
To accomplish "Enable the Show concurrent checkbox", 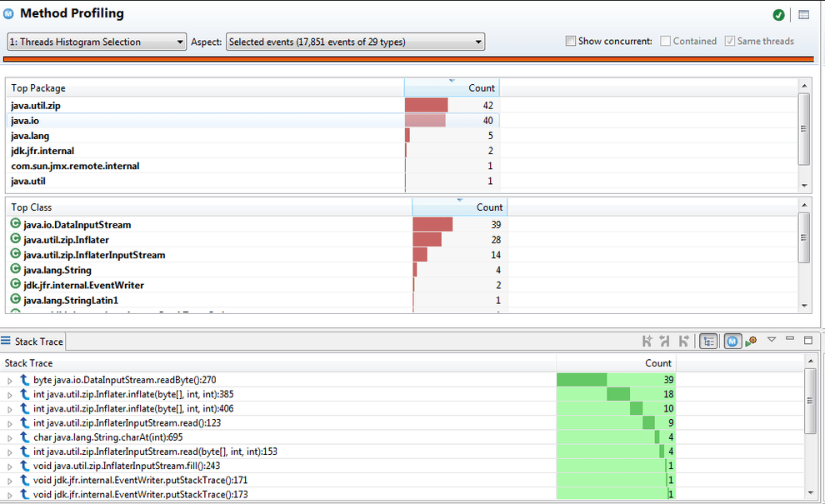I will 572,41.
